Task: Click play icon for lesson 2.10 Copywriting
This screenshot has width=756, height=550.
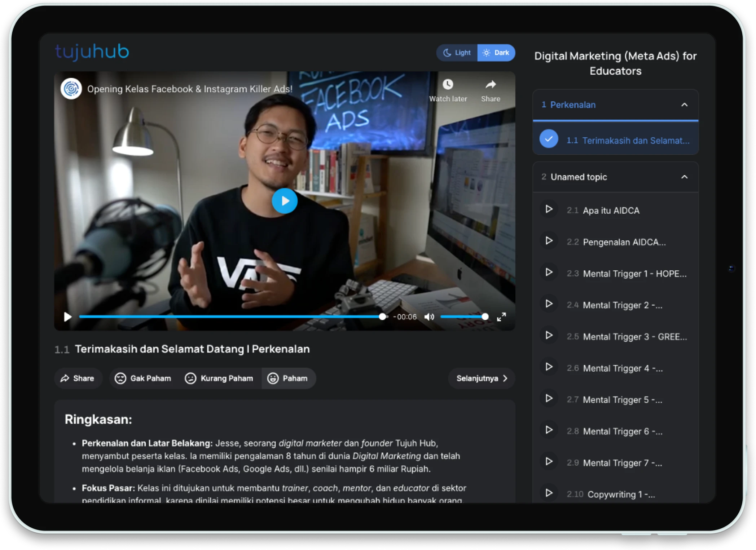Action: (549, 493)
